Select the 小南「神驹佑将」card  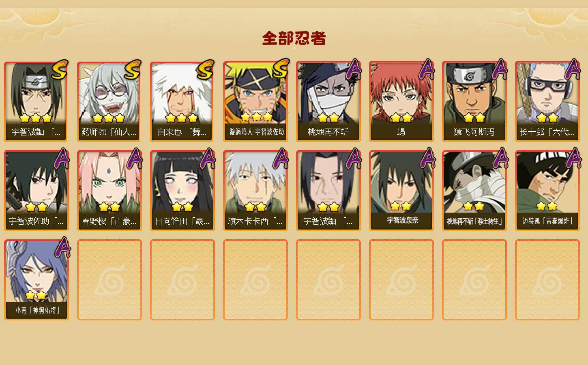(36, 280)
